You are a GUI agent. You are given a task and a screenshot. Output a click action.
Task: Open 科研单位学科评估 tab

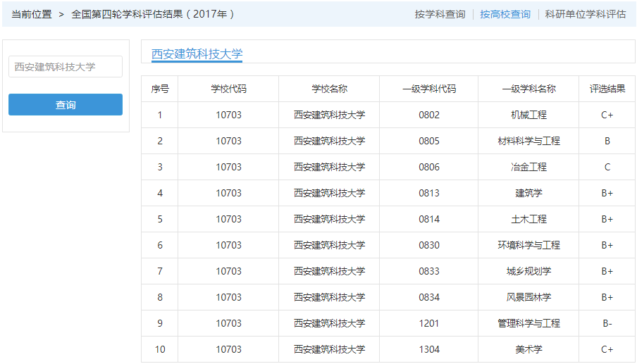tap(586, 14)
